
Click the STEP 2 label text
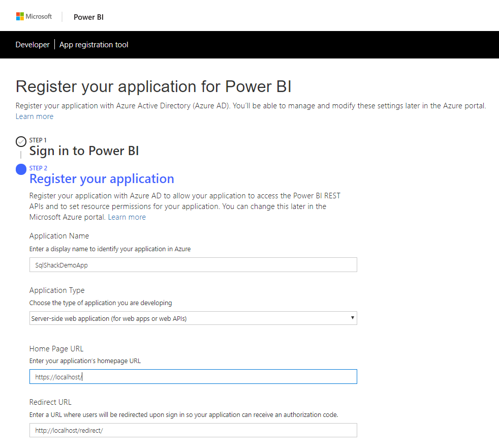pyautogui.click(x=38, y=168)
